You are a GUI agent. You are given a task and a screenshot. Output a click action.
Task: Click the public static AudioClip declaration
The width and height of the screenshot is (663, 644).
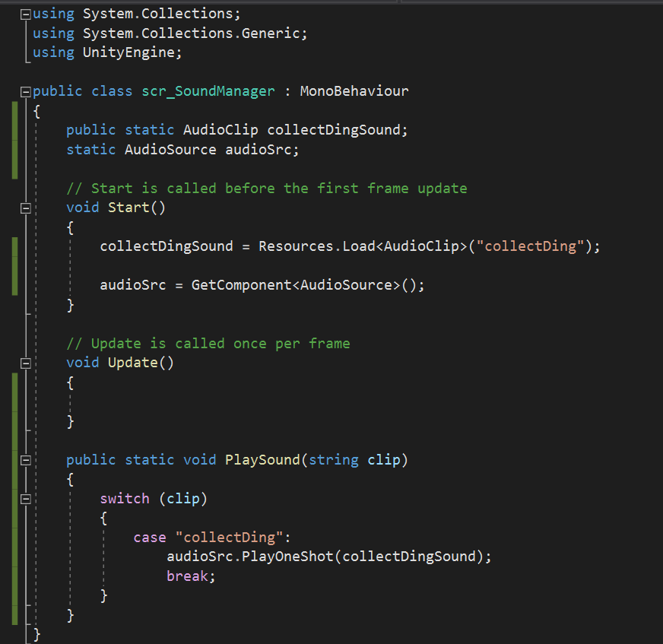pos(236,130)
